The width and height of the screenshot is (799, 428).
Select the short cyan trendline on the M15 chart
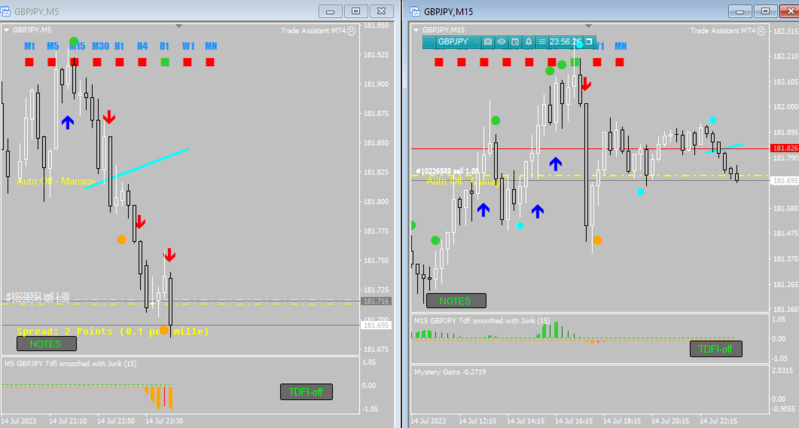(725, 148)
